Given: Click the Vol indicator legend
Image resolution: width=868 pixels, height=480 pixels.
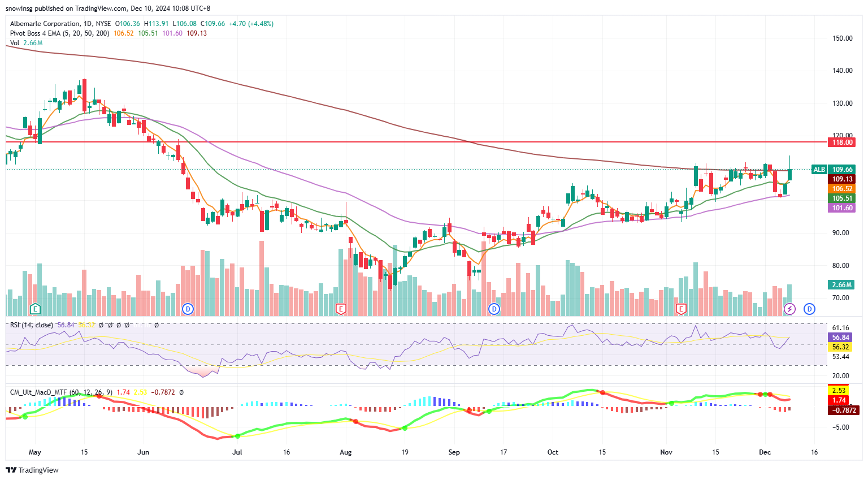Looking at the screenshot, I should (15, 43).
